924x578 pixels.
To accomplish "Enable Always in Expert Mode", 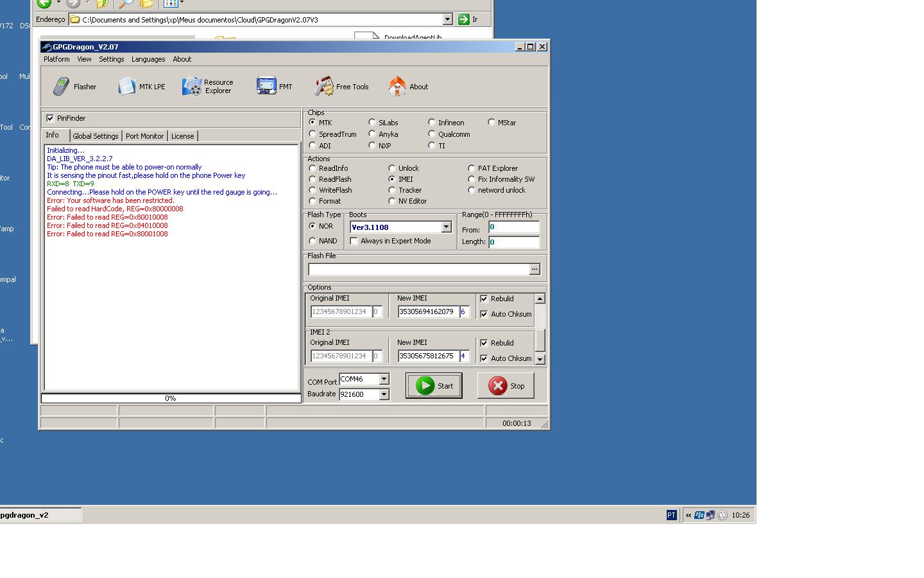I will (x=354, y=241).
